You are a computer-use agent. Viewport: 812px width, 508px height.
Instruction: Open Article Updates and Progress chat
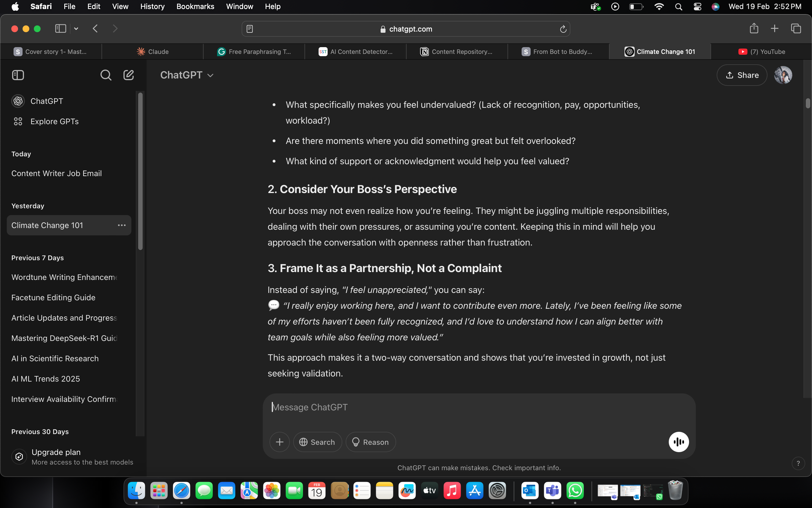point(69,318)
